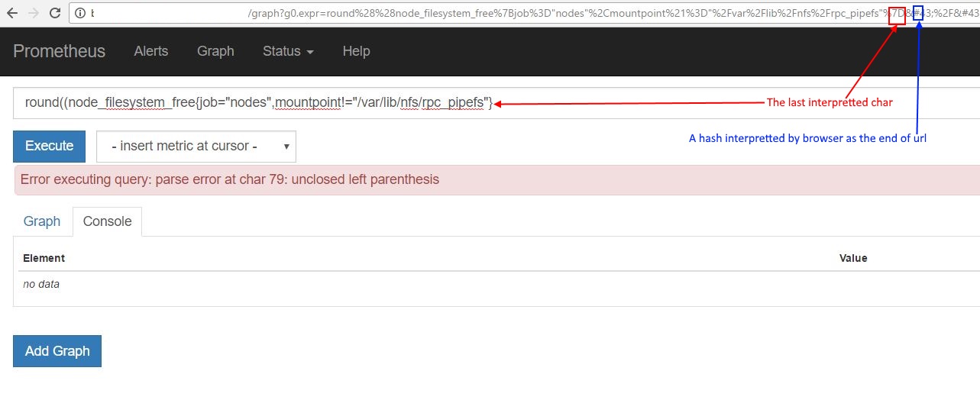Click the Value column header
980x400 pixels.
[853, 258]
